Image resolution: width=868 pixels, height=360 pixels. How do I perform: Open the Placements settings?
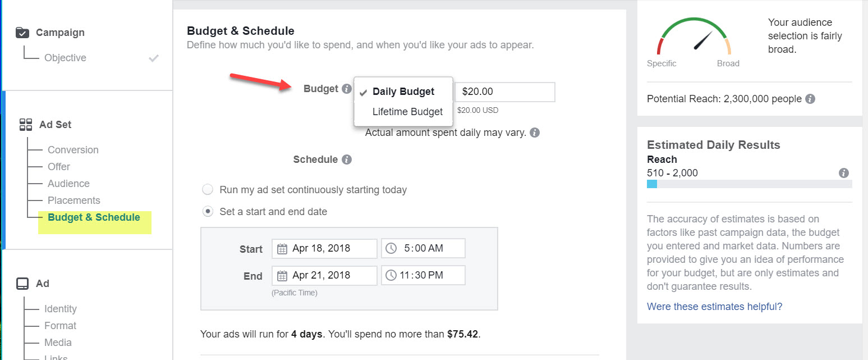point(74,200)
